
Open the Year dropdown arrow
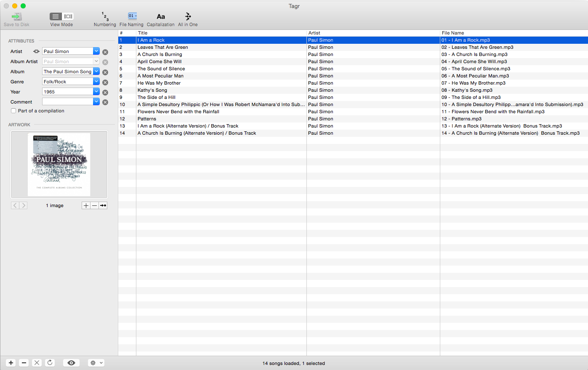(x=96, y=92)
